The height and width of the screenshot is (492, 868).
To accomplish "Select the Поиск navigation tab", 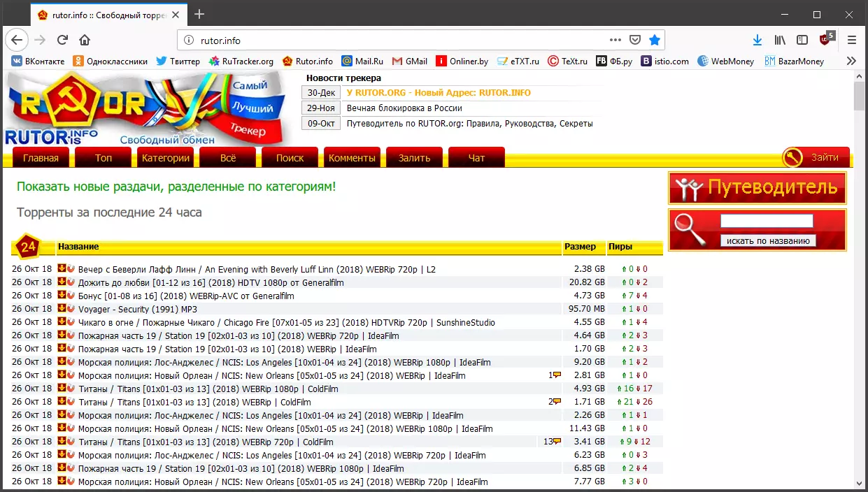I will 290,158.
